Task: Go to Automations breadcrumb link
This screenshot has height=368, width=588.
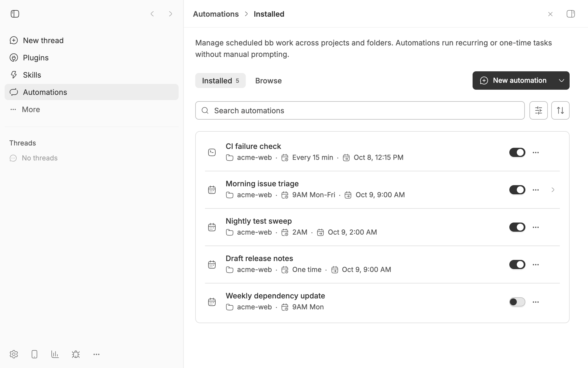Action: coord(216,14)
